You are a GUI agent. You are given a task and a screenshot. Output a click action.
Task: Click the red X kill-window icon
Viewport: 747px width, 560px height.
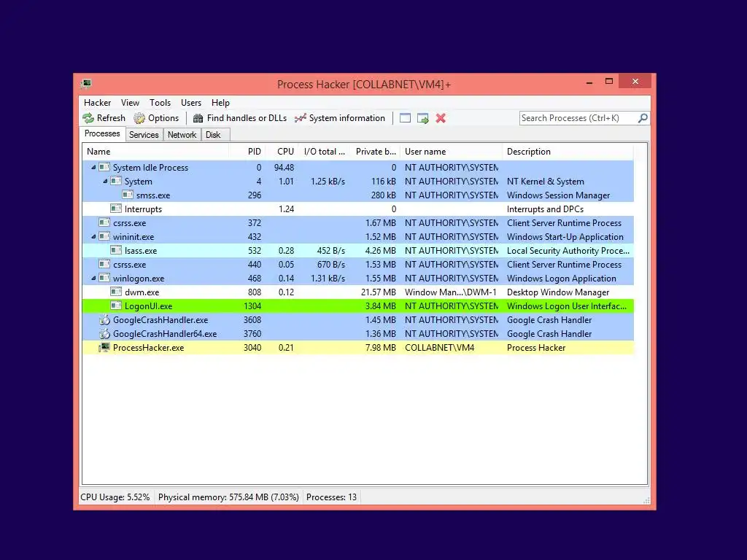[441, 118]
